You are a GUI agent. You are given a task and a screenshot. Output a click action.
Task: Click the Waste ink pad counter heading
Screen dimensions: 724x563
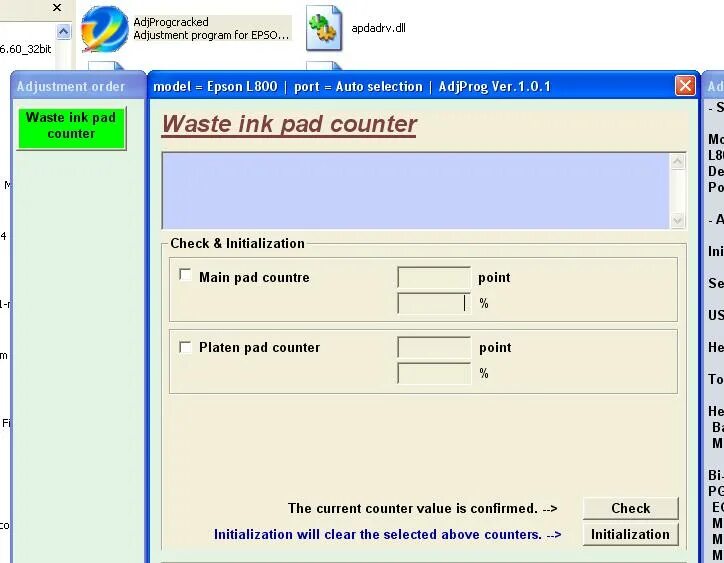(x=289, y=124)
